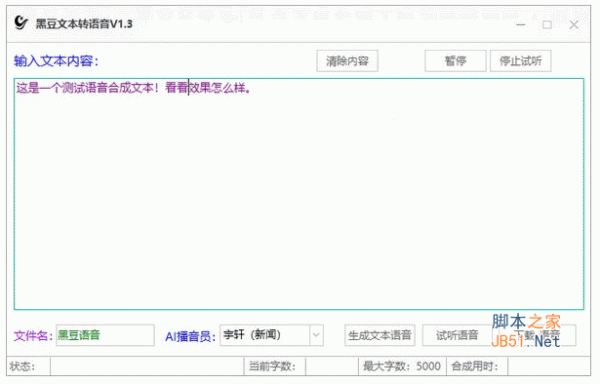Minimize the 黑豆文本转语音 window
This screenshot has height=384, width=600.
[520, 25]
